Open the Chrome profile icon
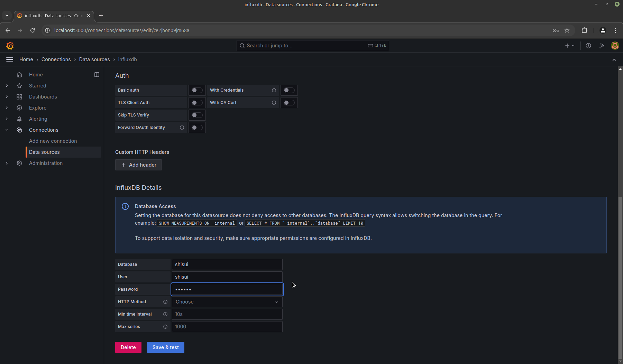The width and height of the screenshot is (623, 364). click(603, 30)
